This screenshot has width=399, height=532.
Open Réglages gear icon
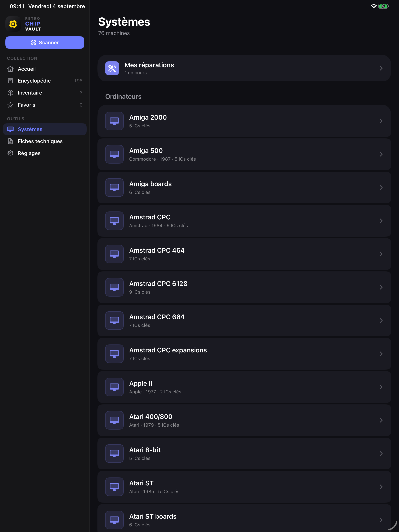[10, 153]
